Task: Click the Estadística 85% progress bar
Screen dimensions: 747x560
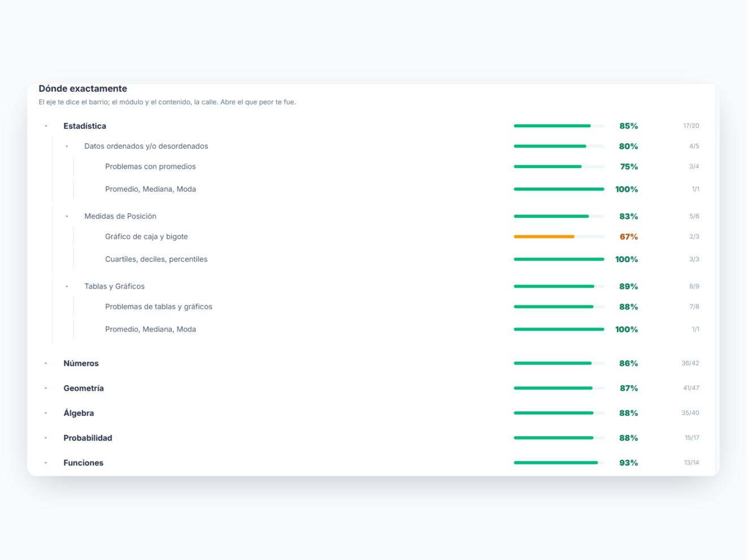Action: coord(559,126)
